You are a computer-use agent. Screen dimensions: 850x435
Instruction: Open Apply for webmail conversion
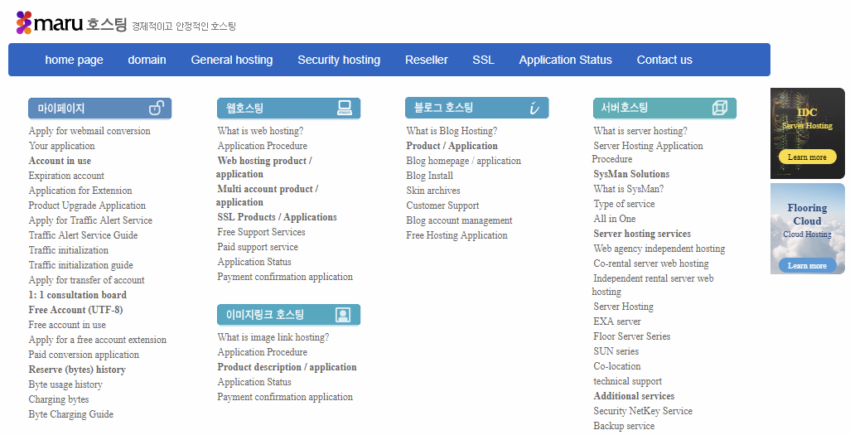click(89, 131)
